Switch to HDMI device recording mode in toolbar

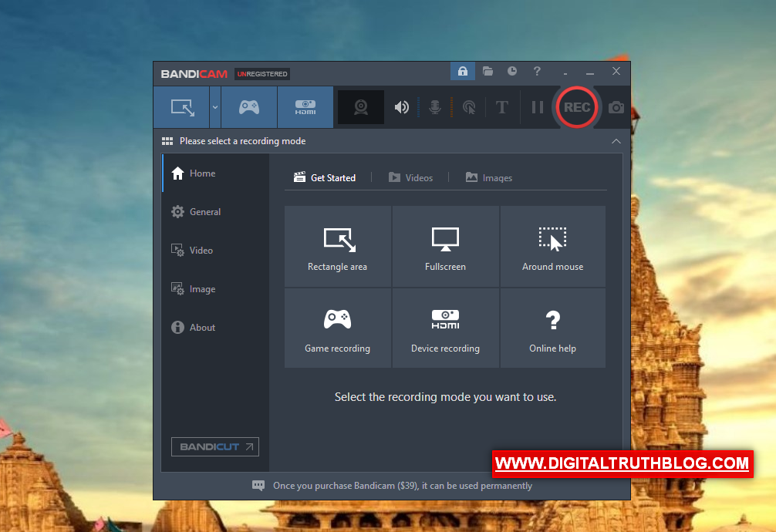point(305,107)
